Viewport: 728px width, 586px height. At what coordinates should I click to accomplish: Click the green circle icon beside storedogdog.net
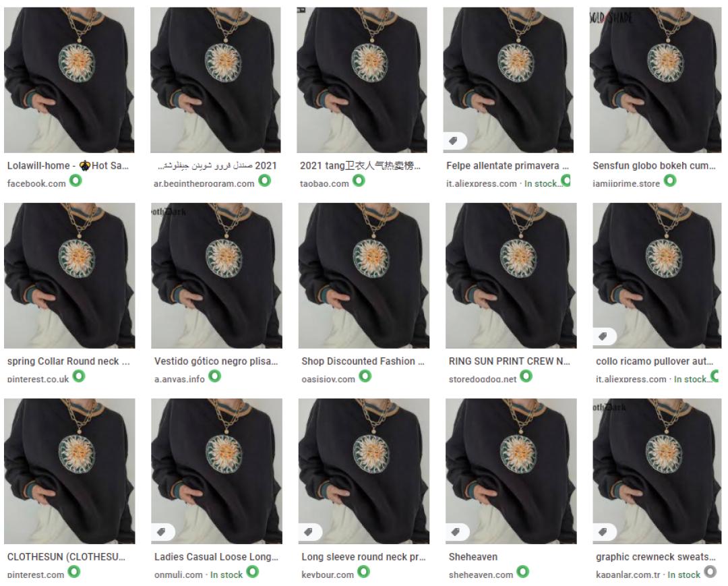click(x=526, y=376)
